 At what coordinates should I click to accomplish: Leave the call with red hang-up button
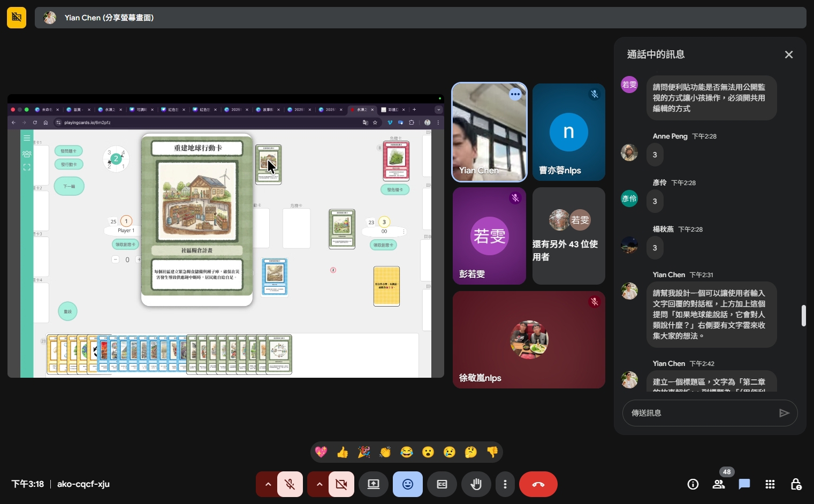click(x=538, y=484)
